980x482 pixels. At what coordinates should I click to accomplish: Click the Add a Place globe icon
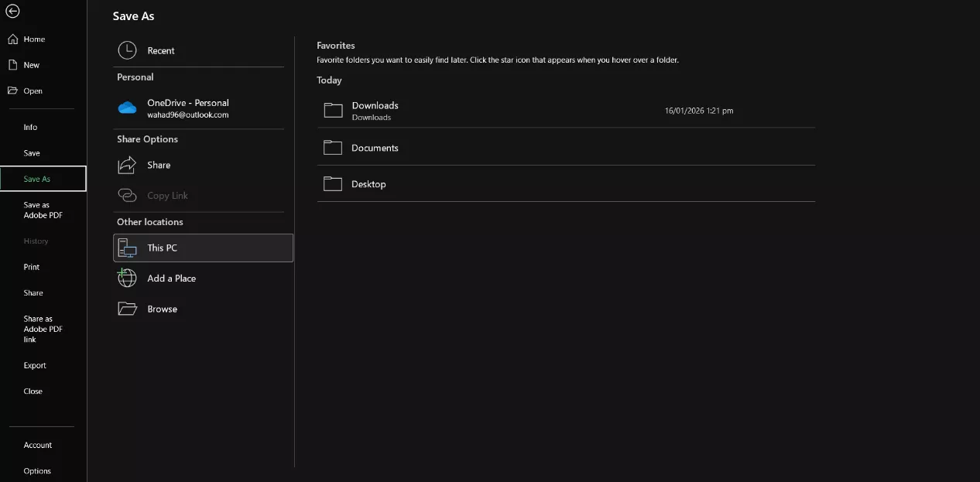[127, 278]
